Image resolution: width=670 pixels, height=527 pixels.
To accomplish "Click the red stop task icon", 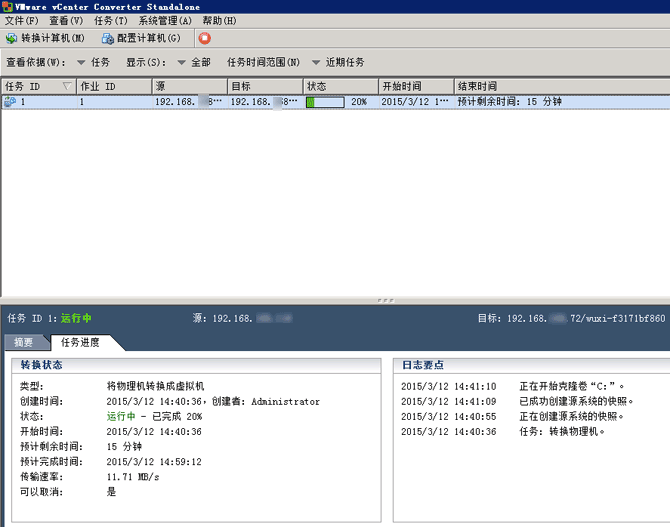I will [x=205, y=38].
